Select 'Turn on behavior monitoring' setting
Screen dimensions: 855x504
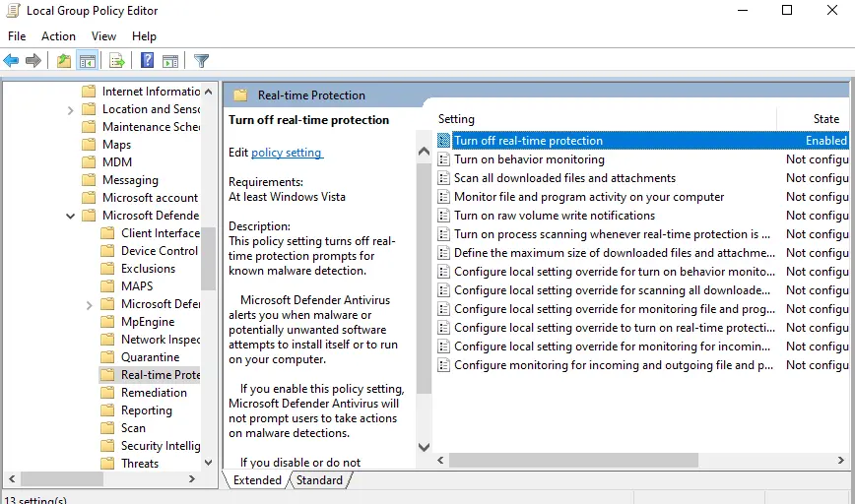[529, 159]
